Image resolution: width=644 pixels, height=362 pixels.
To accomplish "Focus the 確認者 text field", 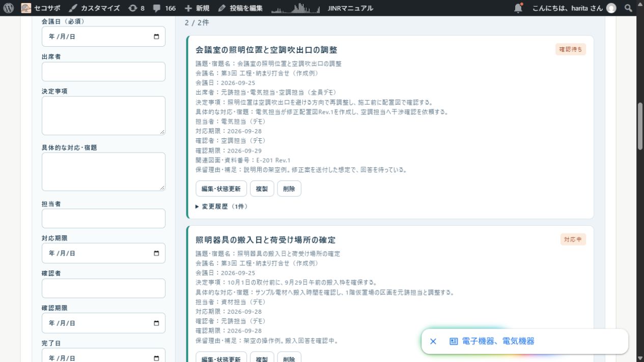I will 103,288.
